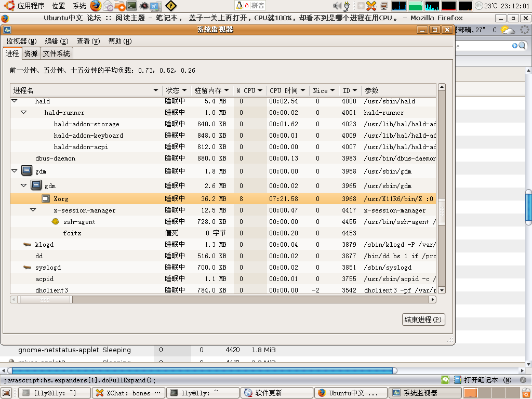Sort processes by % CPU column
Image resolution: width=532 pixels, height=399 pixels.
coord(250,90)
